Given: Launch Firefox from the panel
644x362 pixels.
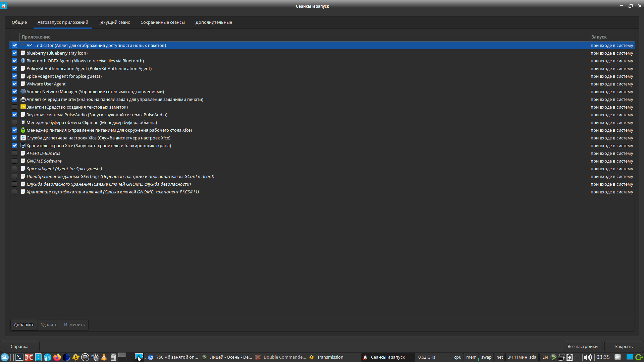Looking at the screenshot, I should (x=57, y=357).
